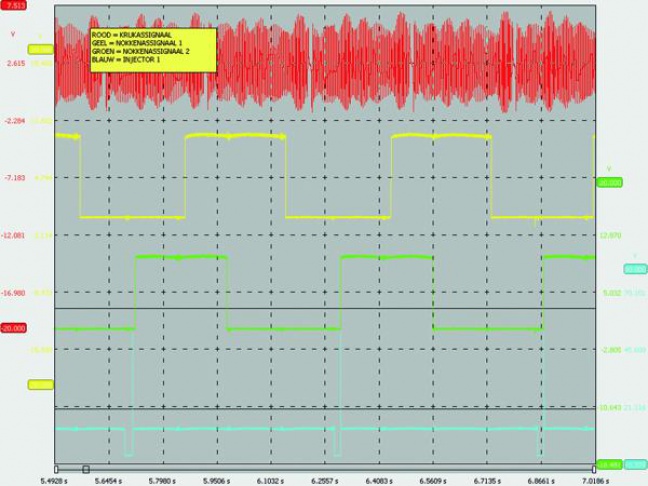Click the green 20.000 axis badge on right

608,183
